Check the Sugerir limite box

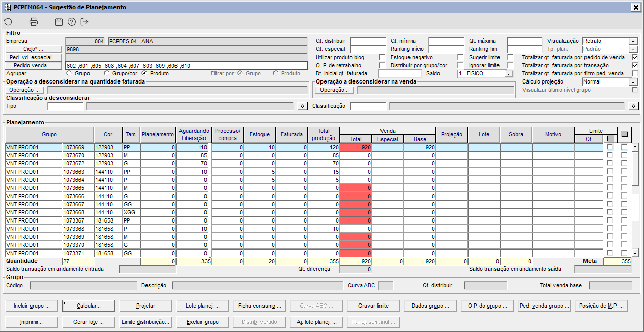[510, 58]
